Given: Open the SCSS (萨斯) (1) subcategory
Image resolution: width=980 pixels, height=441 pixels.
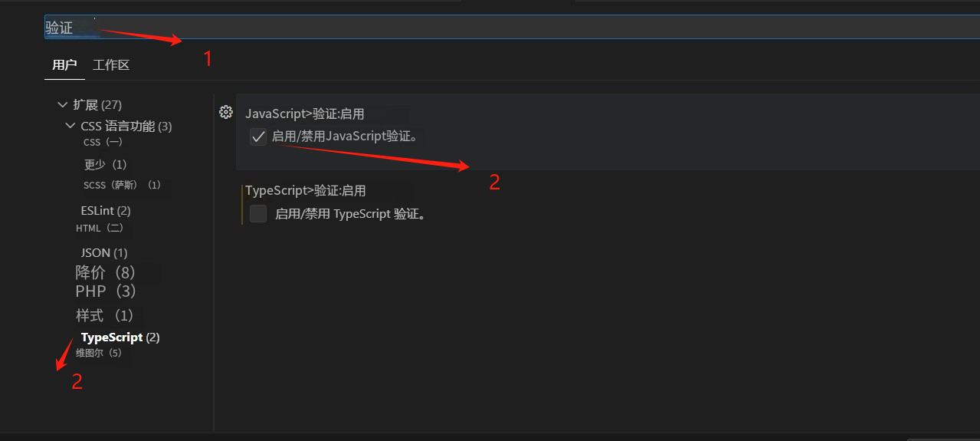Looking at the screenshot, I should (123, 185).
